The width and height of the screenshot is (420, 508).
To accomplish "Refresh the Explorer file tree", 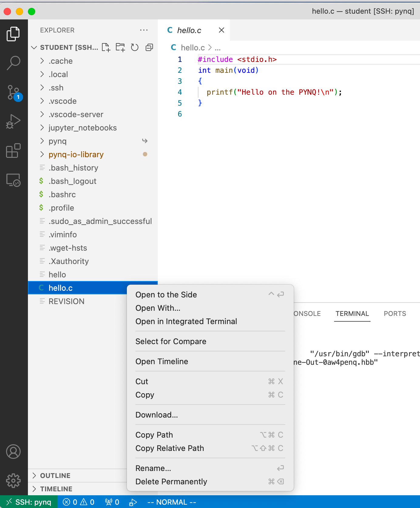I will tap(134, 47).
